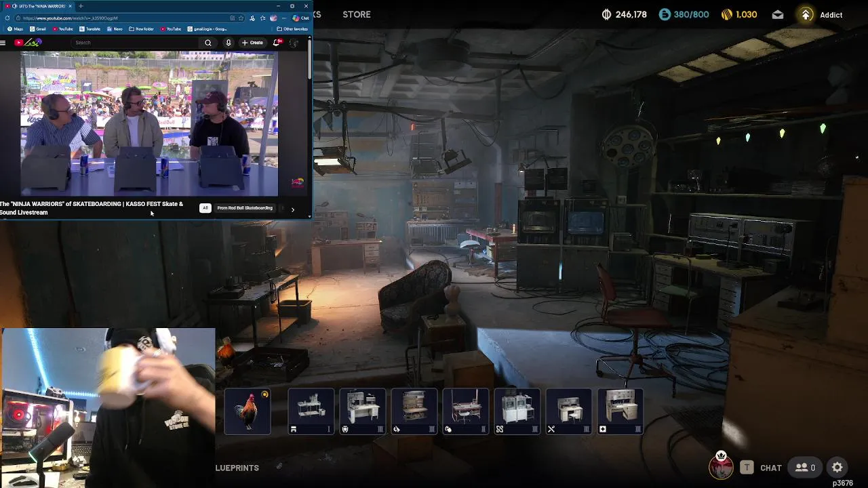Open the settings gear in game
The width and height of the screenshot is (868, 488).
click(837, 467)
